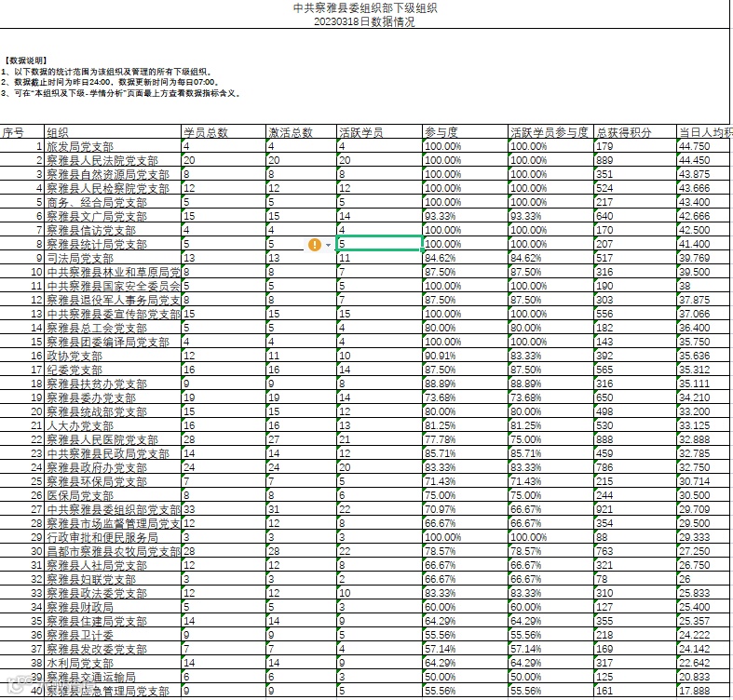
Task: Select cell 察雅县妇联党支部
Action: [x=113, y=579]
